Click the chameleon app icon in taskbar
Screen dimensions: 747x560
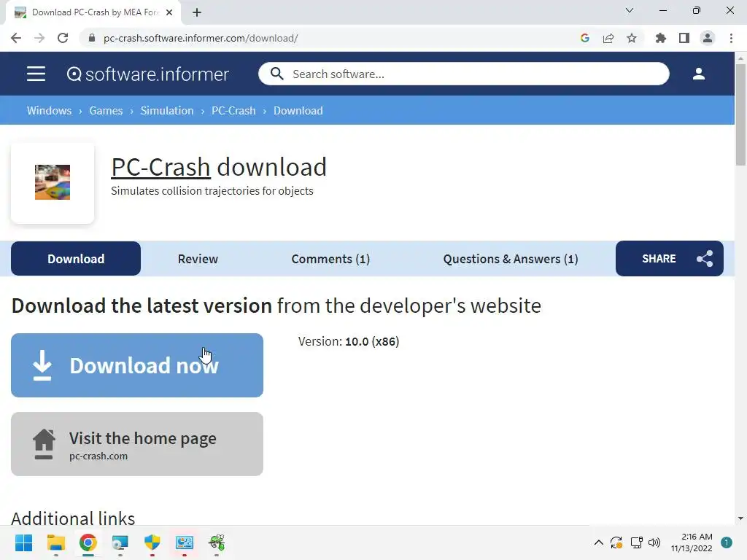point(217,542)
